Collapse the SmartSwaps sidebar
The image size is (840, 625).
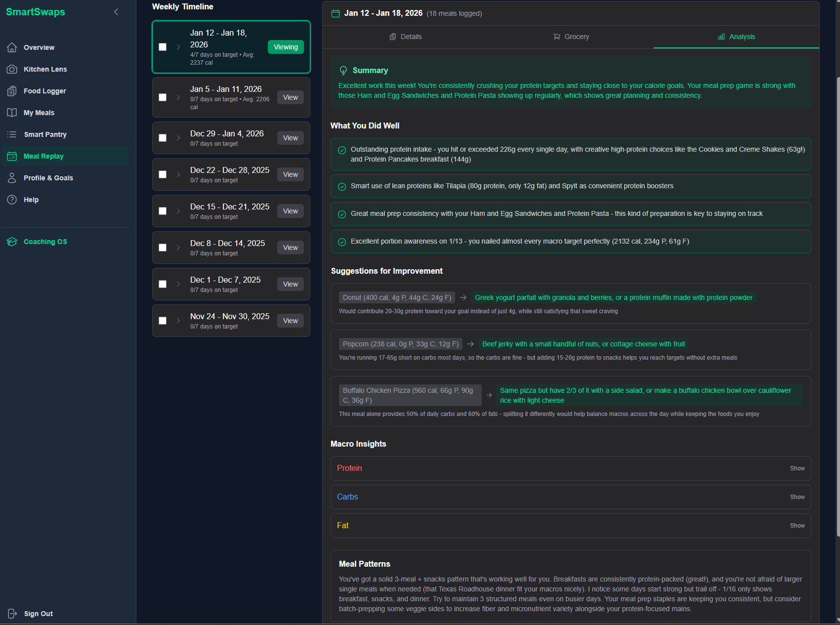tap(116, 12)
